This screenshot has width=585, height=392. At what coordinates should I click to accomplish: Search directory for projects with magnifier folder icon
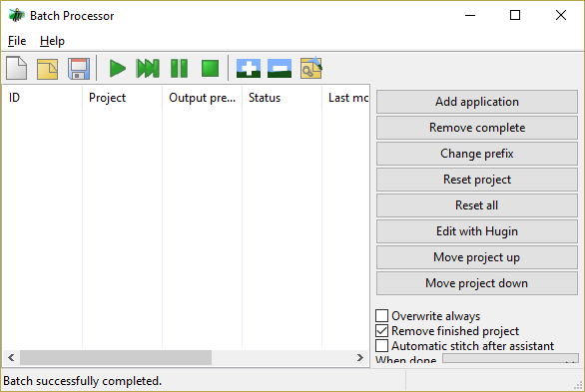[310, 68]
